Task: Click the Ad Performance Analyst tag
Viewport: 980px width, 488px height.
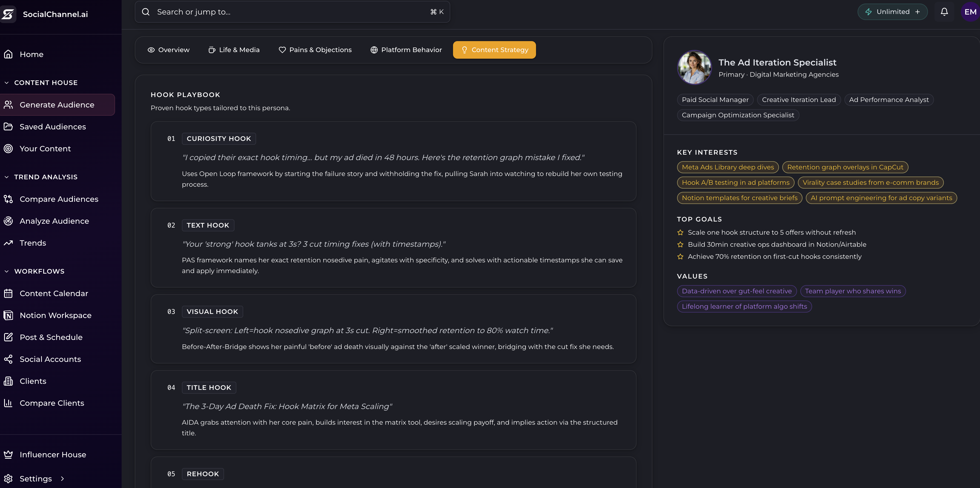Action: tap(889, 100)
